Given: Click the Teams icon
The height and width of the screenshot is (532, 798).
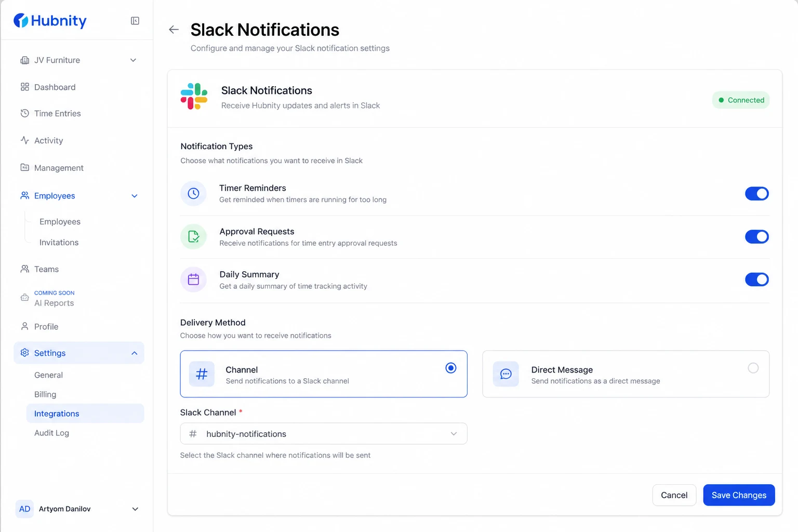Looking at the screenshot, I should (x=24, y=269).
